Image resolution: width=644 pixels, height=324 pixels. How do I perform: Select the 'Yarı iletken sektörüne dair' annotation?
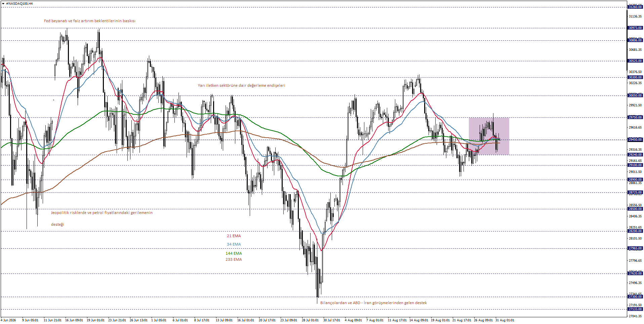241,85
